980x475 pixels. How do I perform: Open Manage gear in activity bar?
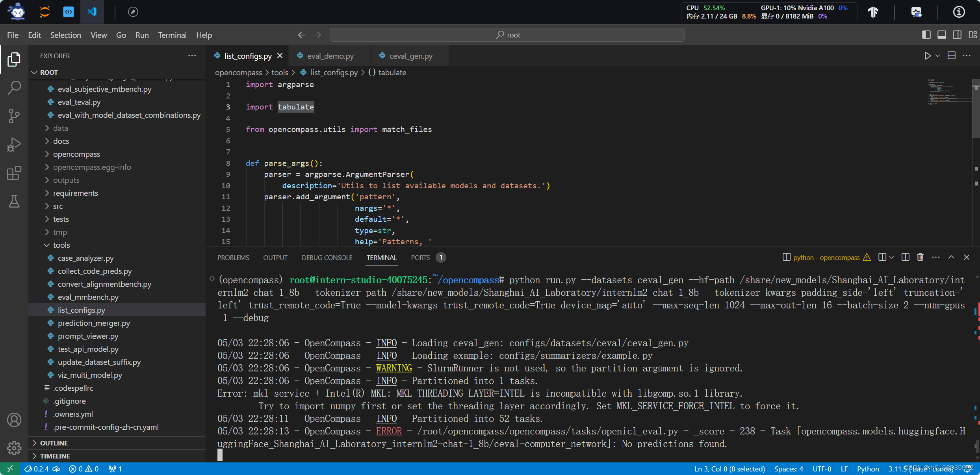click(14, 448)
